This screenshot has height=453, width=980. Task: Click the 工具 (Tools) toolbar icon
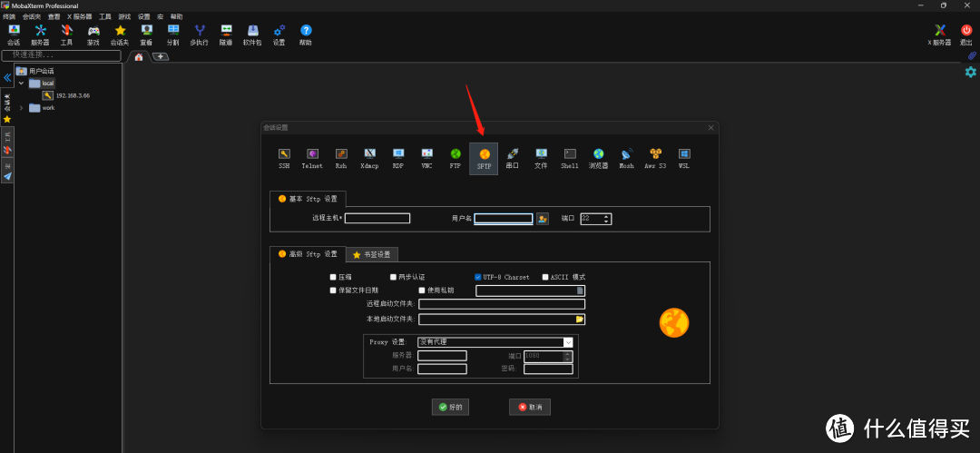point(67,35)
